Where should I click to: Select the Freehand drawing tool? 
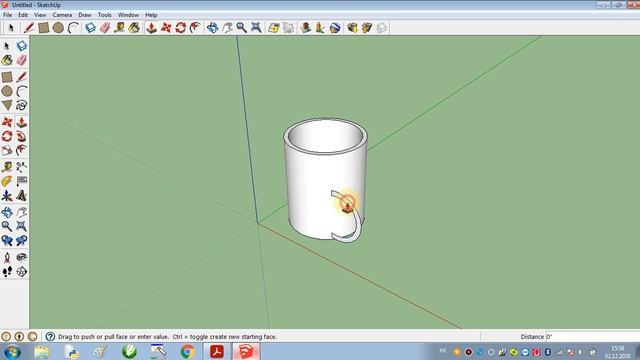point(22,105)
